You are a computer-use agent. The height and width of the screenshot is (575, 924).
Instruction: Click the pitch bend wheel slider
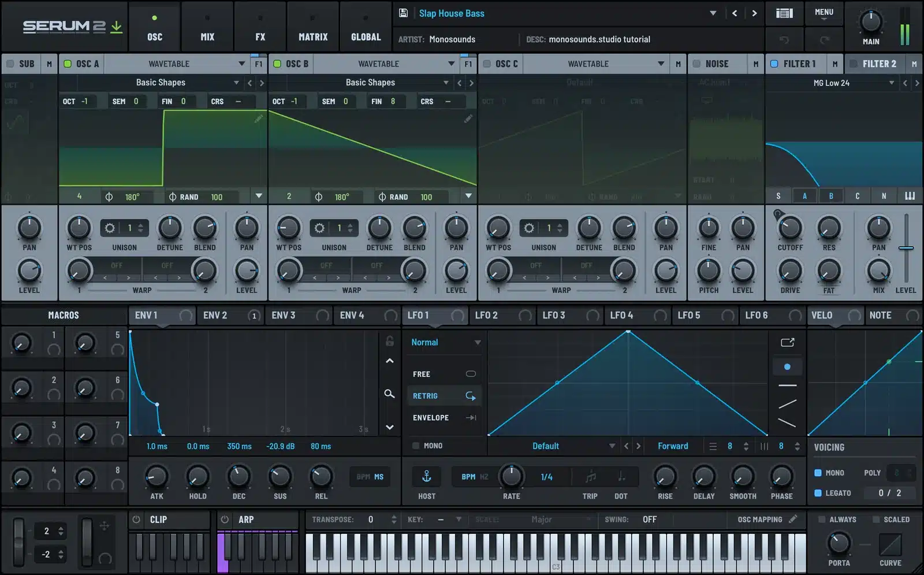point(19,542)
